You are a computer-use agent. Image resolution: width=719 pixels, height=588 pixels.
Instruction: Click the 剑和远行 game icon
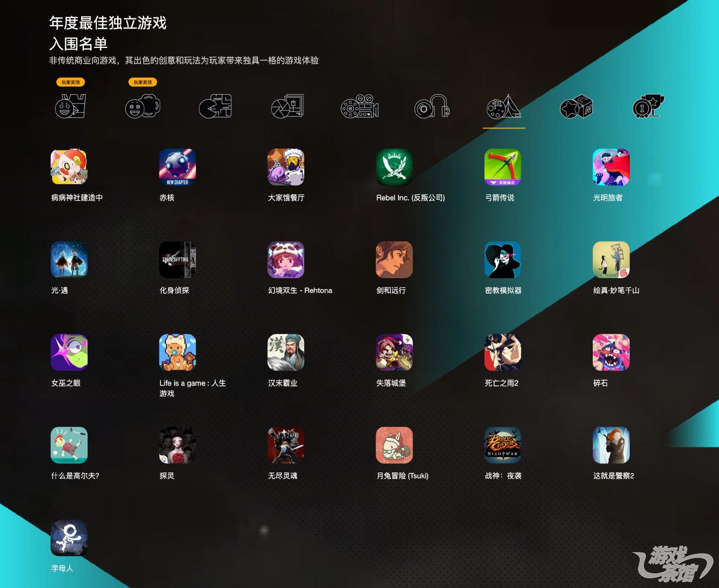(394, 260)
